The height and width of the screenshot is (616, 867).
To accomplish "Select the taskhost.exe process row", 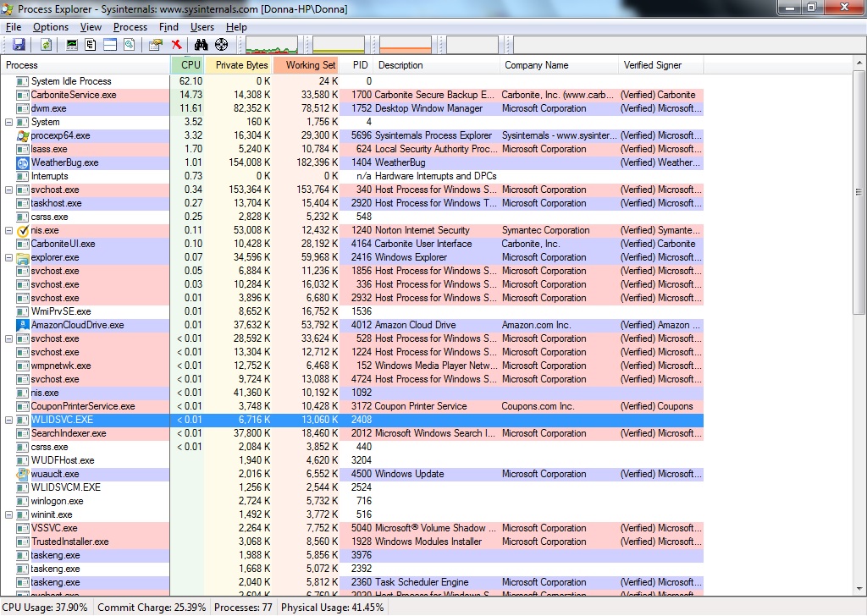I will tap(352, 203).
